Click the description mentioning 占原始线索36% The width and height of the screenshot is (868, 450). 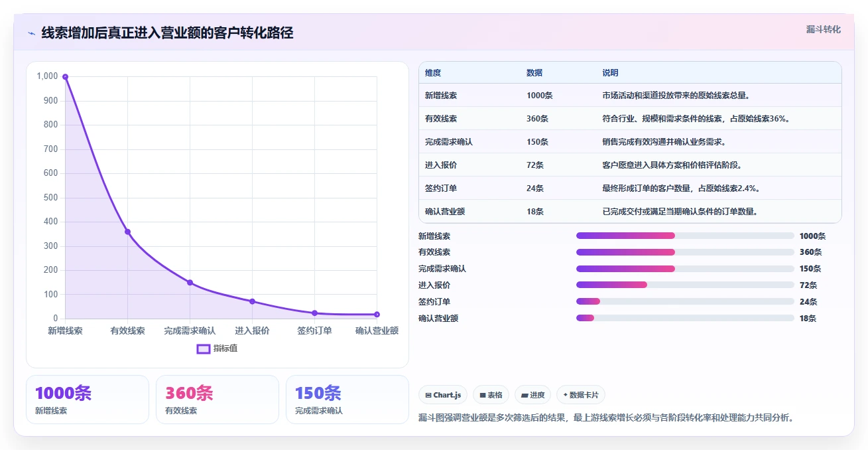(x=697, y=119)
